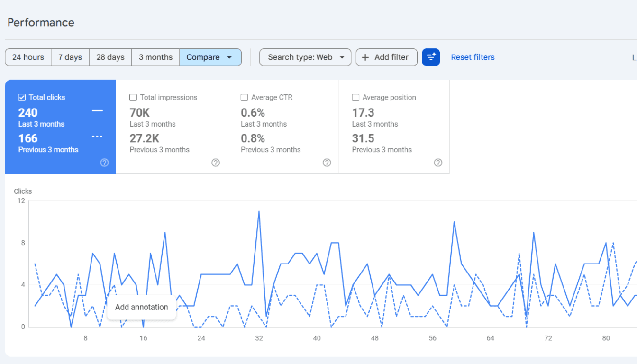Select the 7 days date range
The image size is (637, 364).
pyautogui.click(x=70, y=57)
